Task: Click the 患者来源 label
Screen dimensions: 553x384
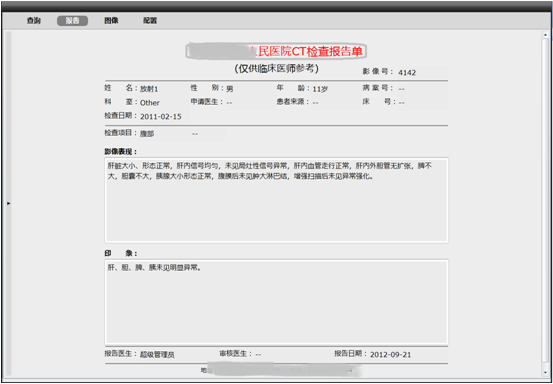Action: tap(293, 102)
